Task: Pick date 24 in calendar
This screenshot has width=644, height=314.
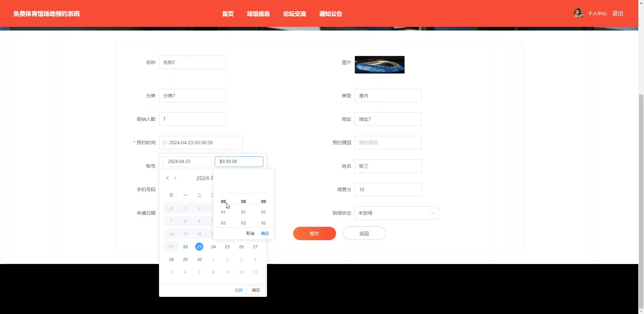Action: coord(213,247)
